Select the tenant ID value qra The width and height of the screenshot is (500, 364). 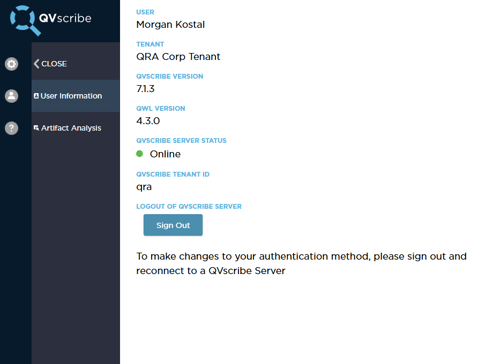pos(144,187)
